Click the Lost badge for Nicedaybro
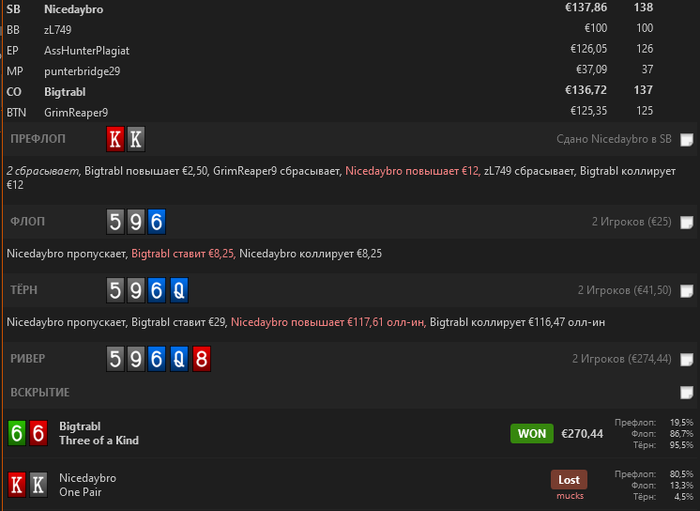700x511 pixels. (569, 480)
